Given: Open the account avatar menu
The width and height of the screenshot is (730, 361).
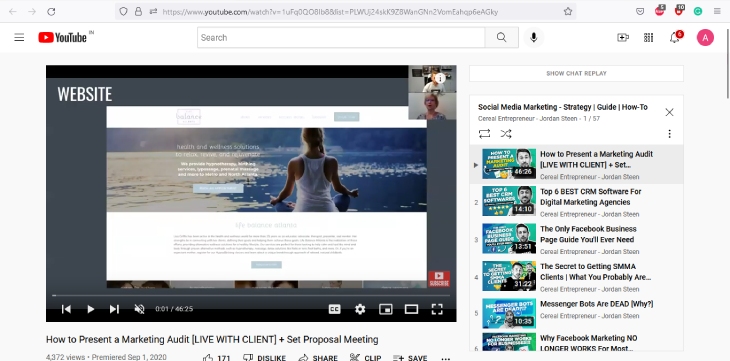Looking at the screenshot, I should coord(705,38).
